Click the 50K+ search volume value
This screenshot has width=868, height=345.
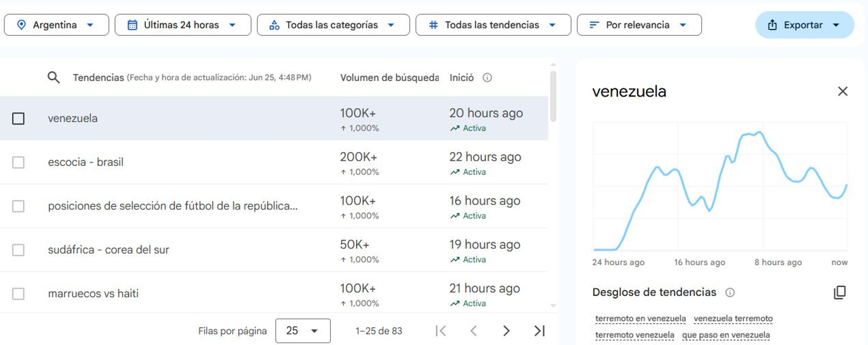tap(354, 245)
